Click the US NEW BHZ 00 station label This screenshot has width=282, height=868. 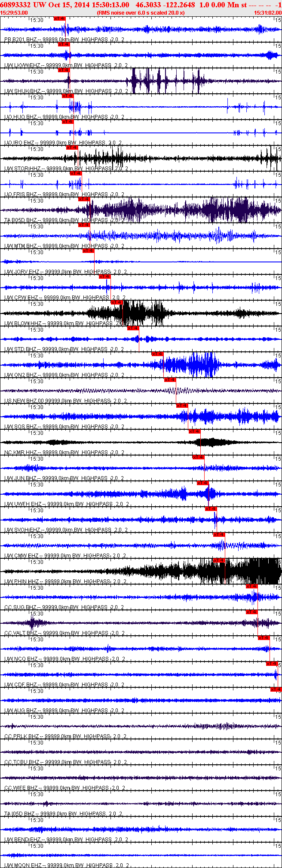[x=25, y=401]
